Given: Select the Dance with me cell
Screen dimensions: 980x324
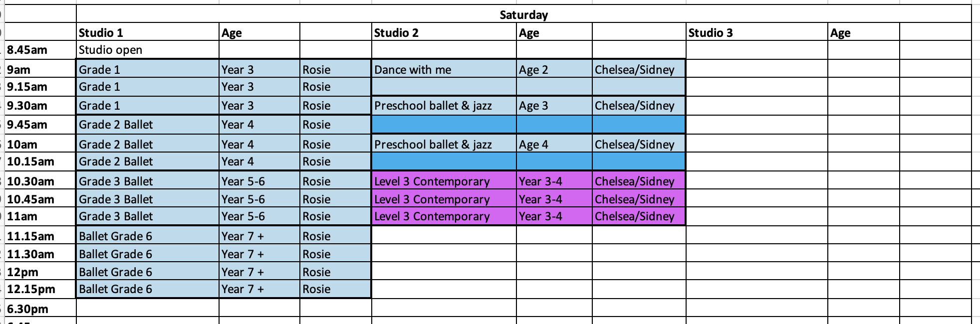Looking at the screenshot, I should pyautogui.click(x=444, y=69).
